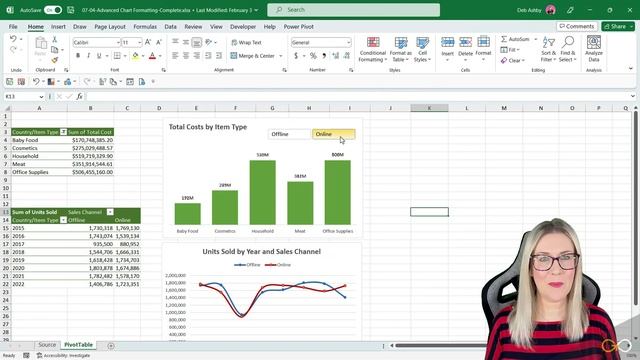The height and width of the screenshot is (360, 640).
Task: Switch to the Insert tab
Action: click(x=58, y=27)
